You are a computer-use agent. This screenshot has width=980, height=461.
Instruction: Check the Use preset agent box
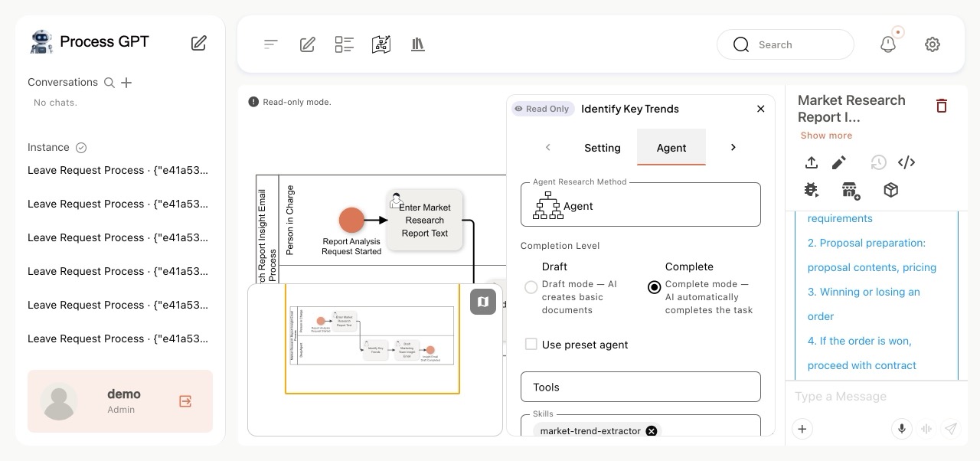pos(531,345)
